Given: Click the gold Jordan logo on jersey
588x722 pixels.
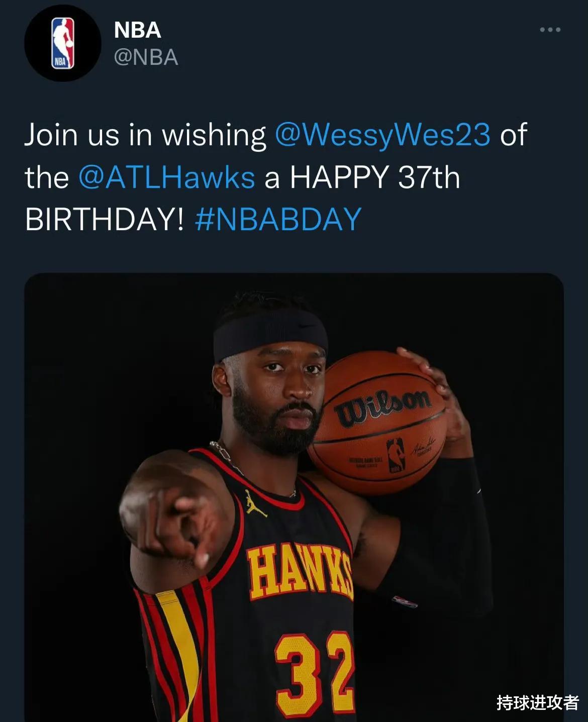Looking at the screenshot, I should coord(255,502).
